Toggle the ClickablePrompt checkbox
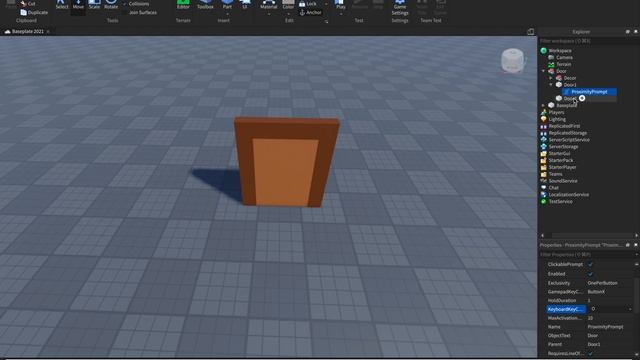Image resolution: width=640 pixels, height=360 pixels. click(590, 264)
